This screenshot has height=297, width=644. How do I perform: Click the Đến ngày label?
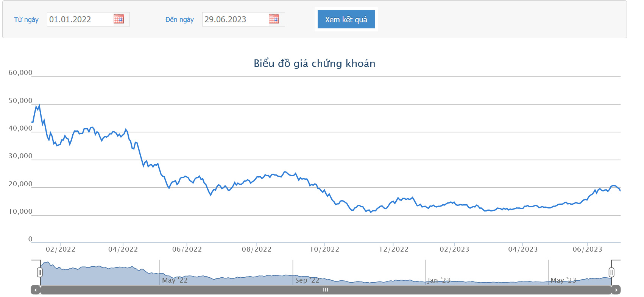[x=179, y=20]
